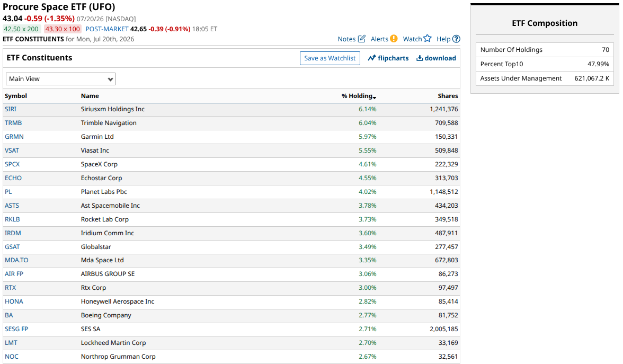Click the flipcharts chart icon
Screen dimensions: 623x364
click(372, 58)
